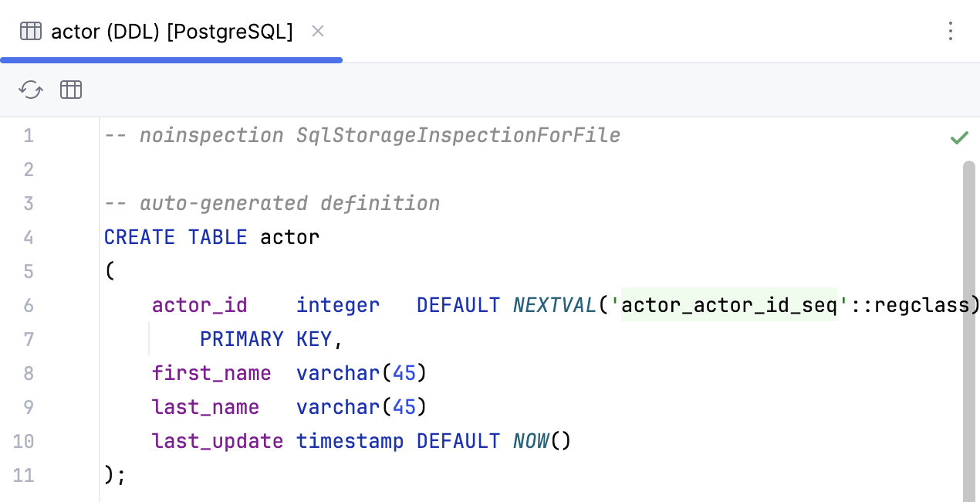The width and height of the screenshot is (980, 502).
Task: Switch to the actor (DDL) [PostgreSQL] tab
Action: point(170,31)
